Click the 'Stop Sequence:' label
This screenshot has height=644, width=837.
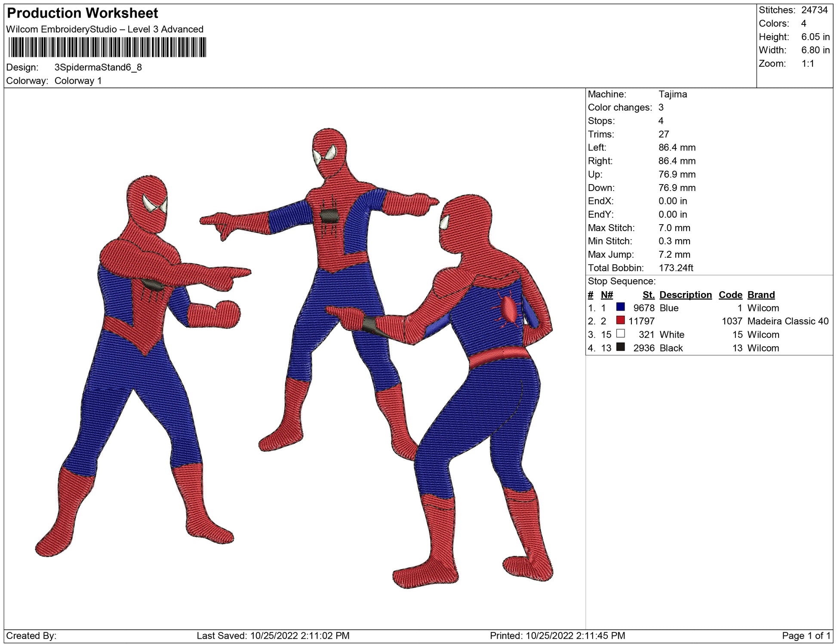click(622, 281)
